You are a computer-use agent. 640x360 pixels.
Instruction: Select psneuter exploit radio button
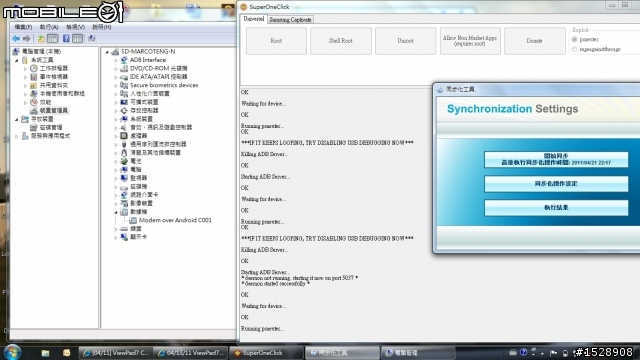pyautogui.click(x=574, y=40)
